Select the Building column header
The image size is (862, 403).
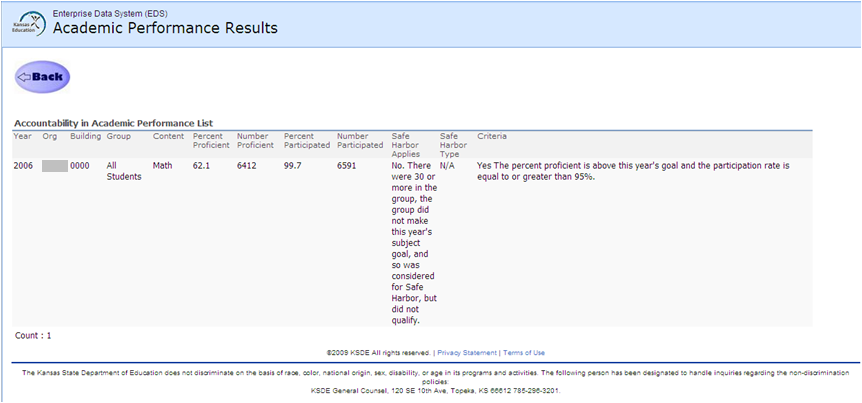(x=86, y=136)
